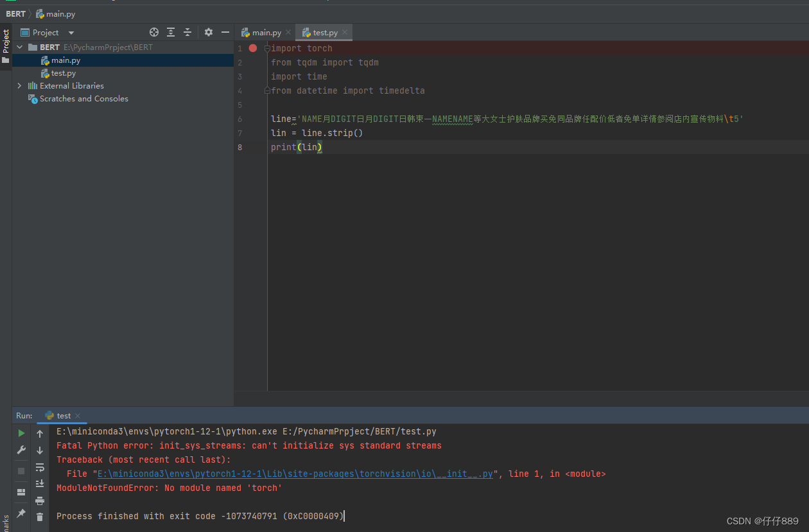Image resolution: width=809 pixels, height=532 pixels.
Task: Toggle scroll to end of console
Action: click(40, 483)
